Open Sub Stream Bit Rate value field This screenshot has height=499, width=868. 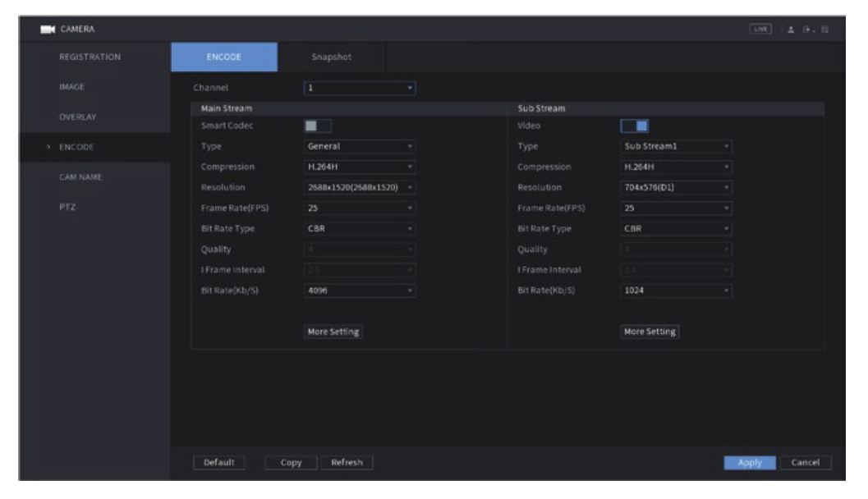676,291
